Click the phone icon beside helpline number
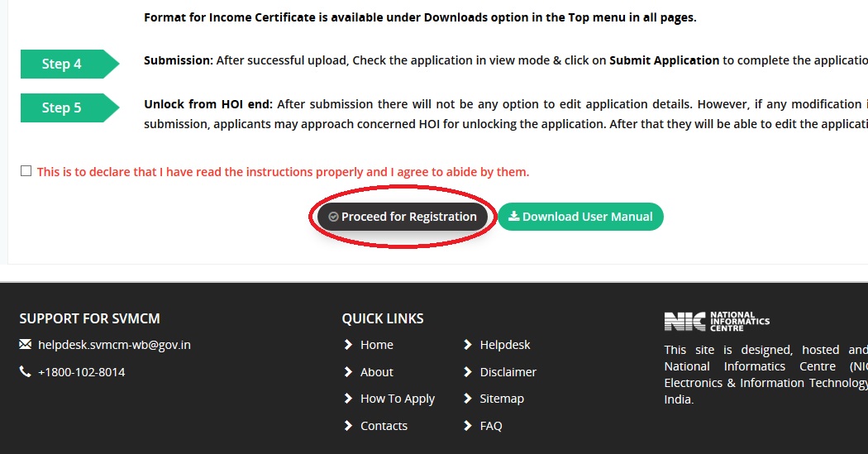This screenshot has height=454, width=868. click(x=25, y=371)
